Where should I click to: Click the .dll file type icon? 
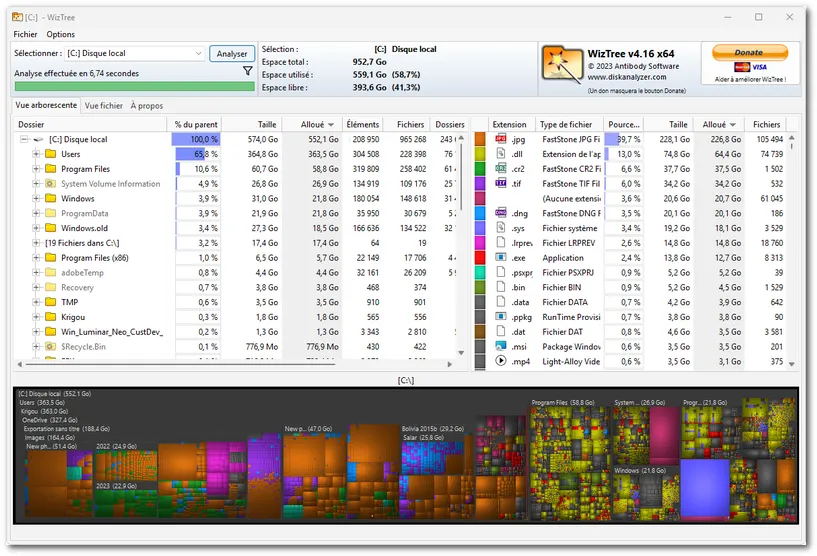(501, 154)
